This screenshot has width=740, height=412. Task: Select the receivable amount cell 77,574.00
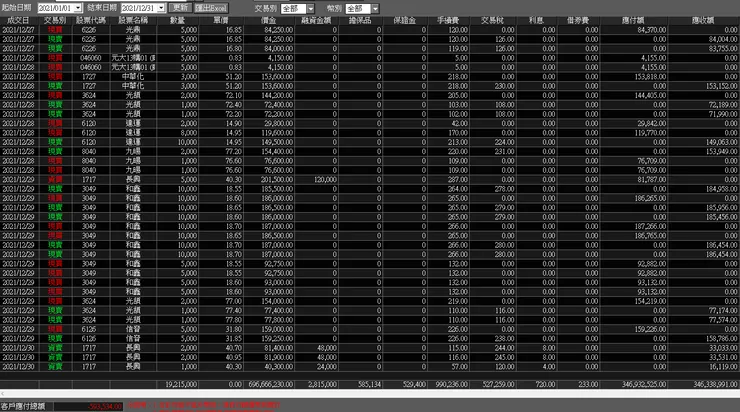coord(704,320)
